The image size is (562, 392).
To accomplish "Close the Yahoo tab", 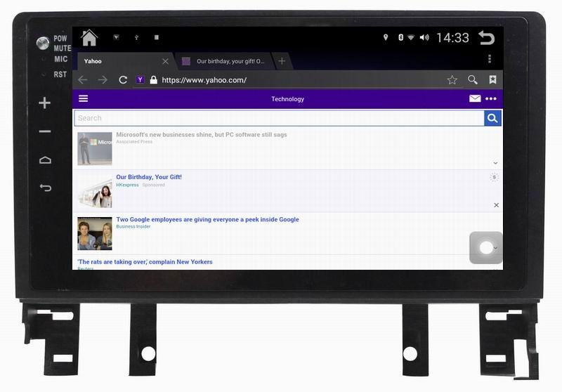I will [x=165, y=61].
